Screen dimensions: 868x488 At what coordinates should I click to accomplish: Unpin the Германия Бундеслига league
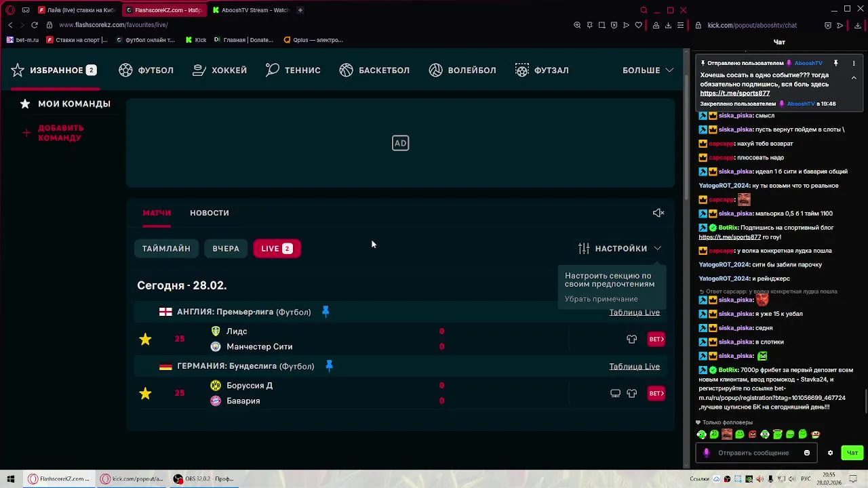[x=329, y=366]
